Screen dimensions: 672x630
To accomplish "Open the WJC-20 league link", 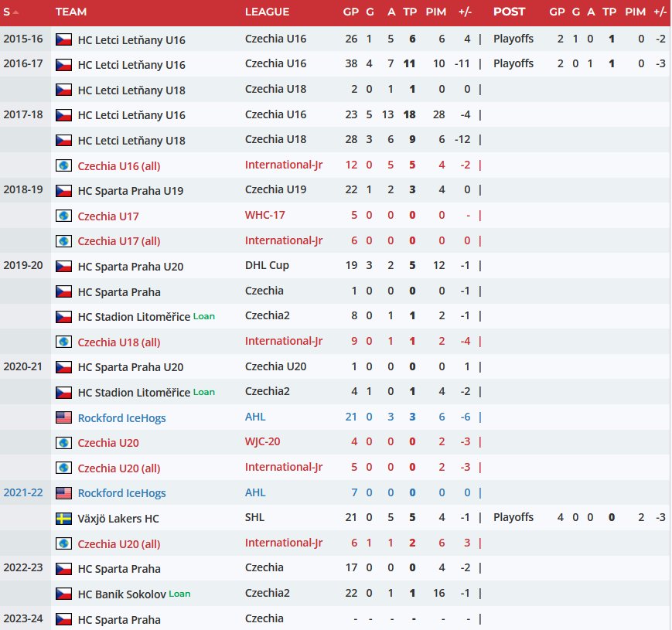I will click(x=263, y=442).
